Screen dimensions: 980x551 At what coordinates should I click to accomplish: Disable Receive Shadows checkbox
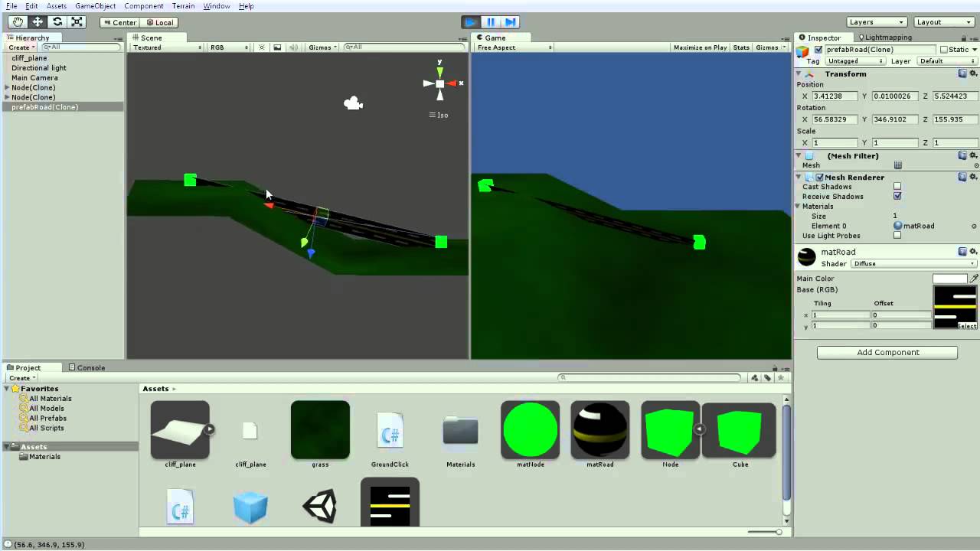[897, 197]
